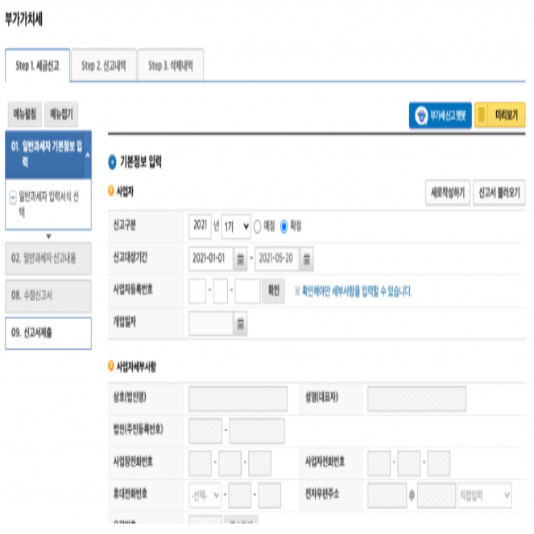Click the 메뉴펼침 button
Screen dimensions: 534x534
tap(25, 114)
